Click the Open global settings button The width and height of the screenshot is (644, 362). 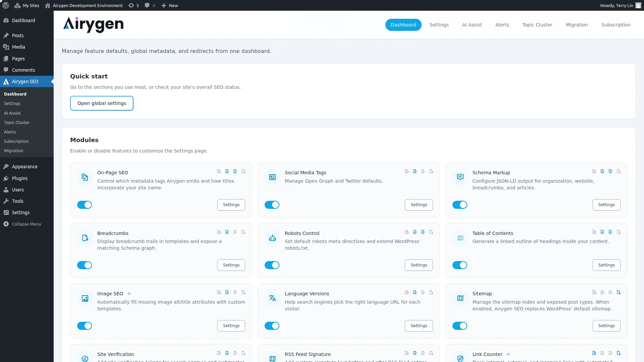tap(102, 103)
